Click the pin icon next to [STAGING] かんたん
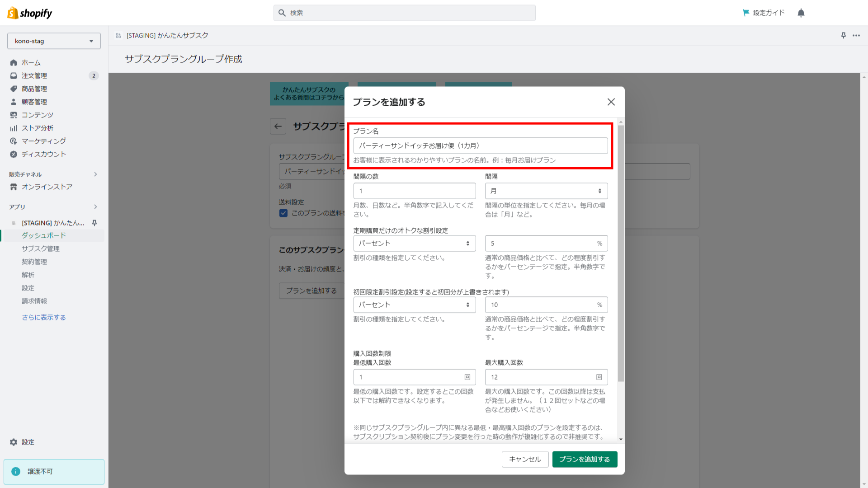Image resolution: width=868 pixels, height=488 pixels. pyautogui.click(x=94, y=223)
